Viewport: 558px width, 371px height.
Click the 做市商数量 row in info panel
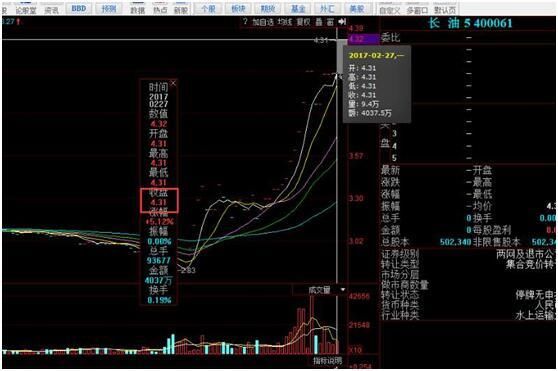[x=468, y=285]
